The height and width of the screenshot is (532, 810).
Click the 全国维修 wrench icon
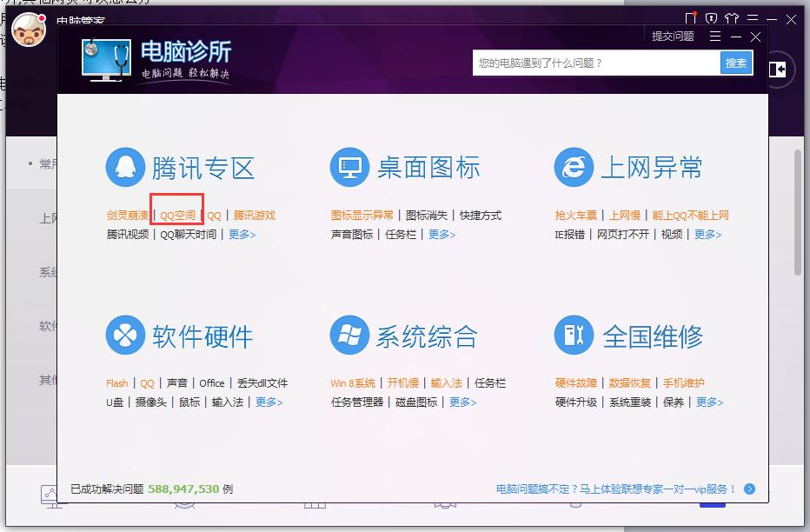[x=573, y=335]
